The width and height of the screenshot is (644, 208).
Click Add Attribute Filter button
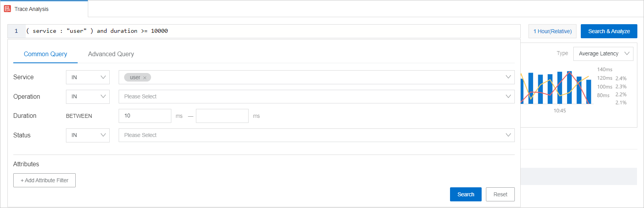click(44, 180)
